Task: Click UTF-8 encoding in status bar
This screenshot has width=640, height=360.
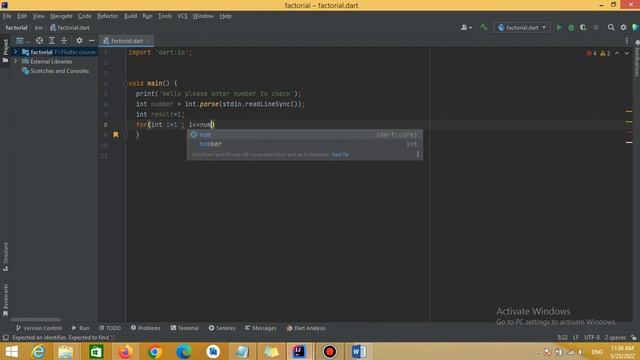Action: tap(591, 338)
